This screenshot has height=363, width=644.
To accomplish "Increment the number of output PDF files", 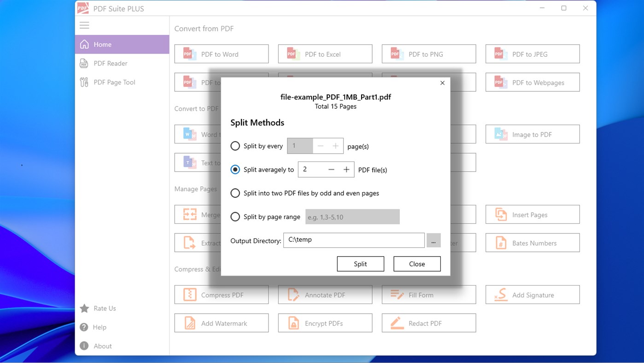I will coord(346,169).
